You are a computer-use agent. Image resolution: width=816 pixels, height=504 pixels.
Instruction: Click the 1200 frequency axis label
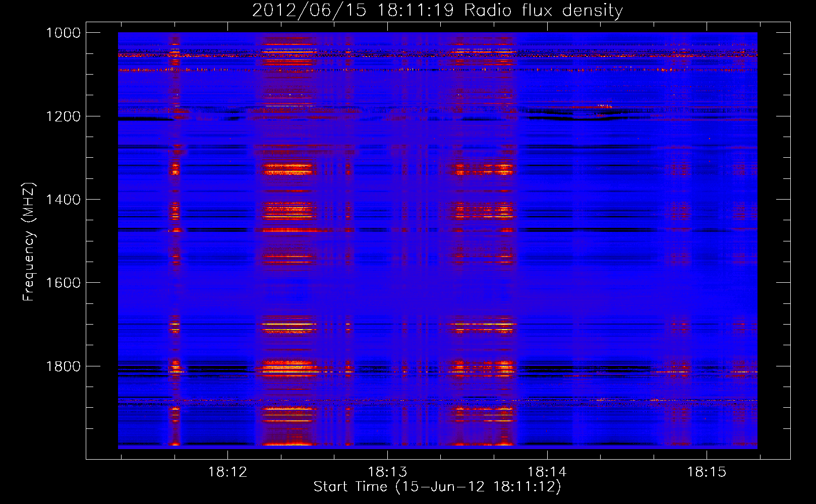63,116
